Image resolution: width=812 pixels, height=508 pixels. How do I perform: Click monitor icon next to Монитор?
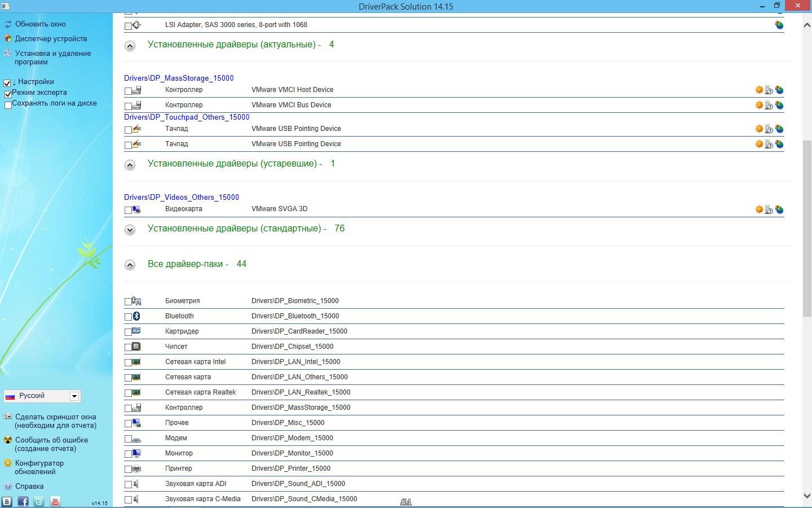click(x=136, y=453)
